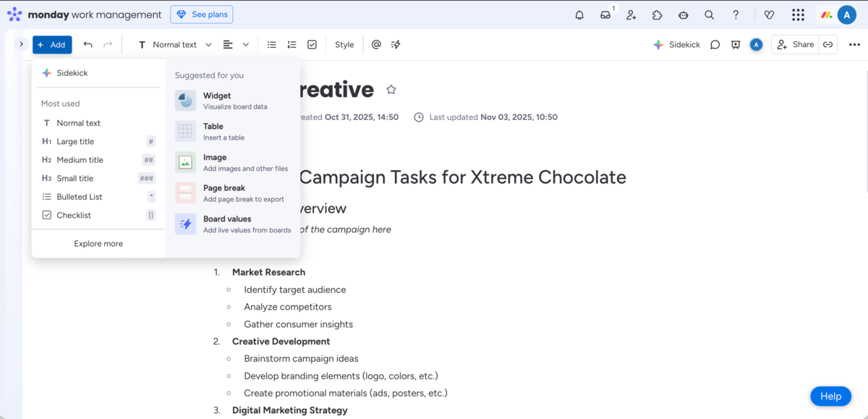Screen dimensions: 868x419
Task: Toggle the checklist formatting checkbox icon
Action: click(312, 44)
